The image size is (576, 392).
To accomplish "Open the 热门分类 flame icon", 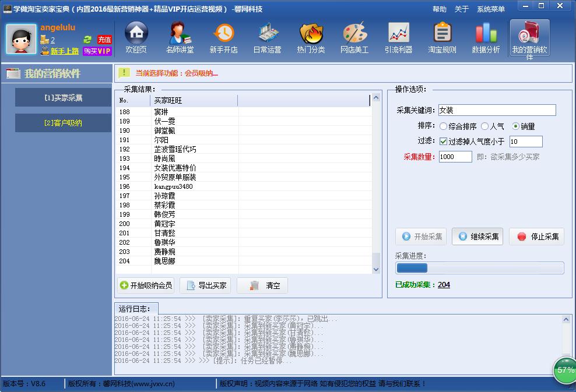I will click(x=311, y=37).
